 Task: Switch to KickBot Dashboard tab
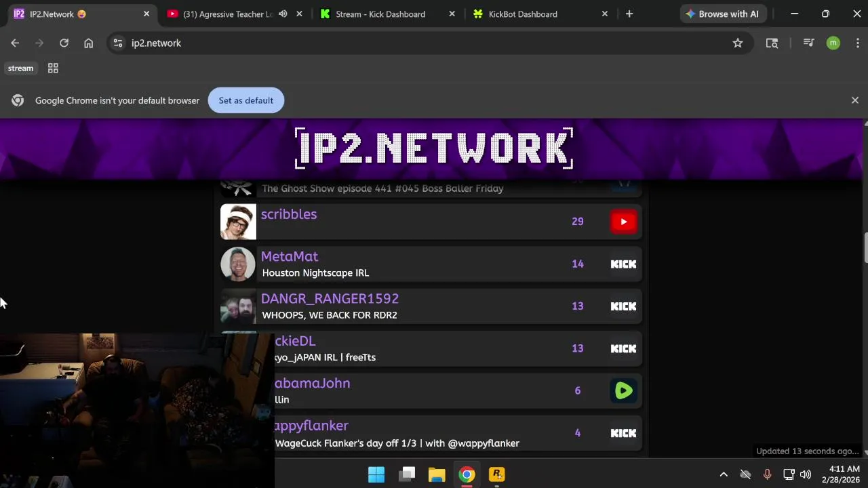(x=523, y=14)
